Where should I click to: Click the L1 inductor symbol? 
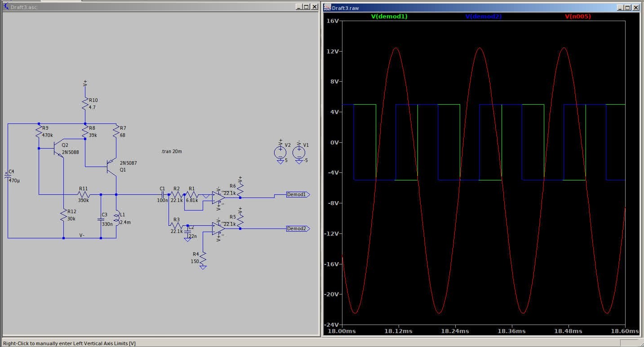[x=116, y=218]
